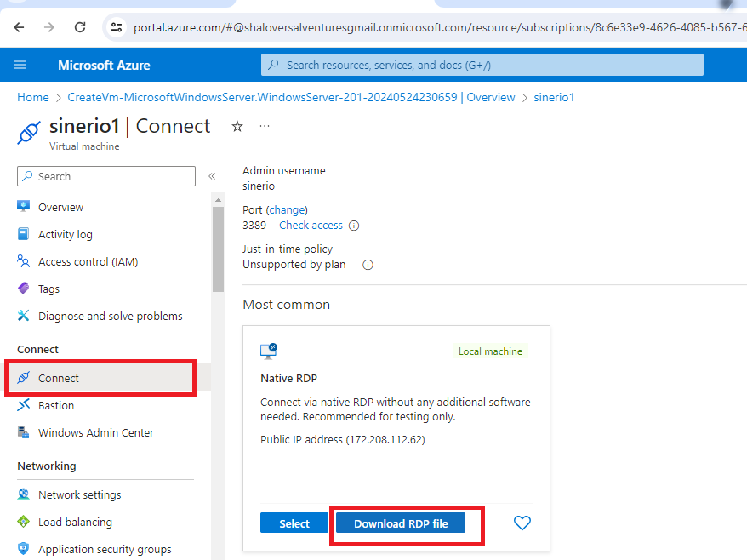
Task: Click the Diagnose and solve problems wrench icon
Action: [23, 316]
